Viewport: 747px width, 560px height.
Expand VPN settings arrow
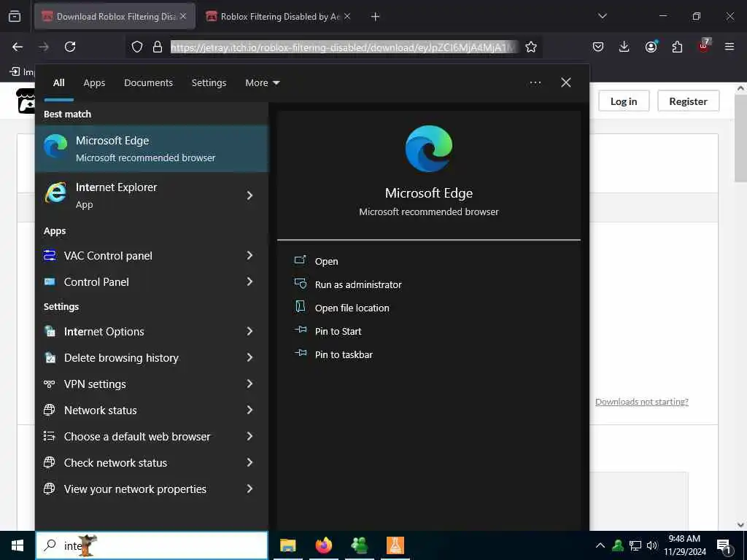tap(249, 384)
